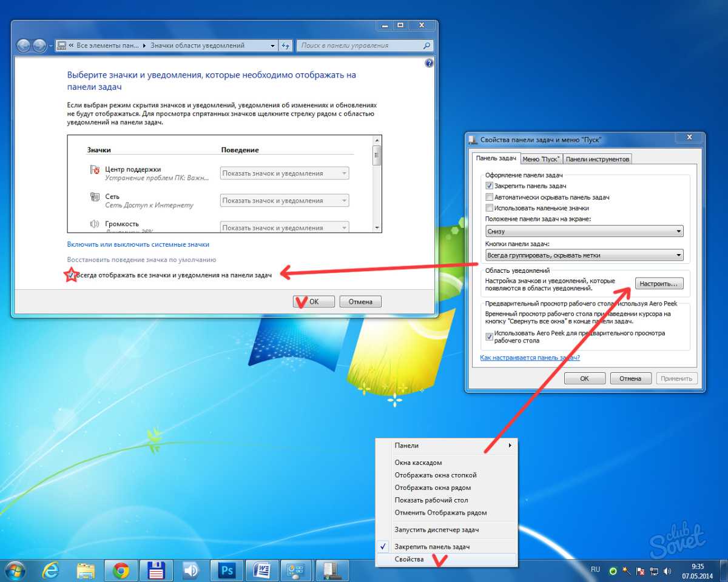The height and width of the screenshot is (582, 728).
Task: Toggle 'Всегда отображать все значки' checkbox
Action: coord(71,275)
